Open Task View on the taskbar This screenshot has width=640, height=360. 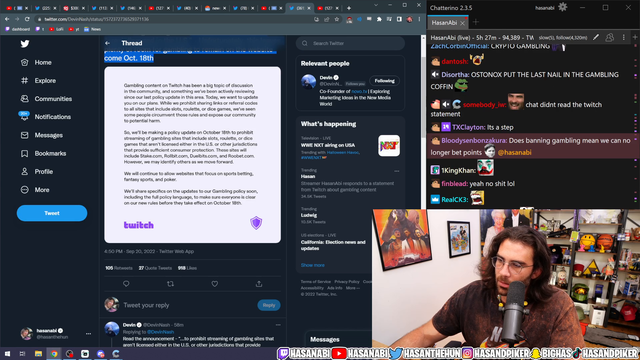[x=22, y=353]
